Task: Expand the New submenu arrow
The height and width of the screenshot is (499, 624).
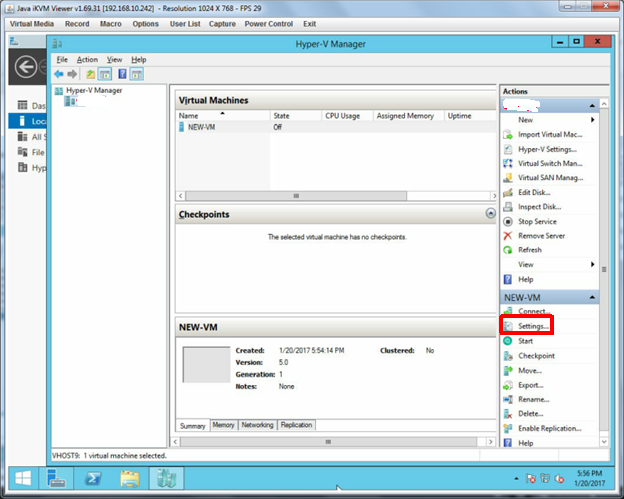Action: [593, 120]
